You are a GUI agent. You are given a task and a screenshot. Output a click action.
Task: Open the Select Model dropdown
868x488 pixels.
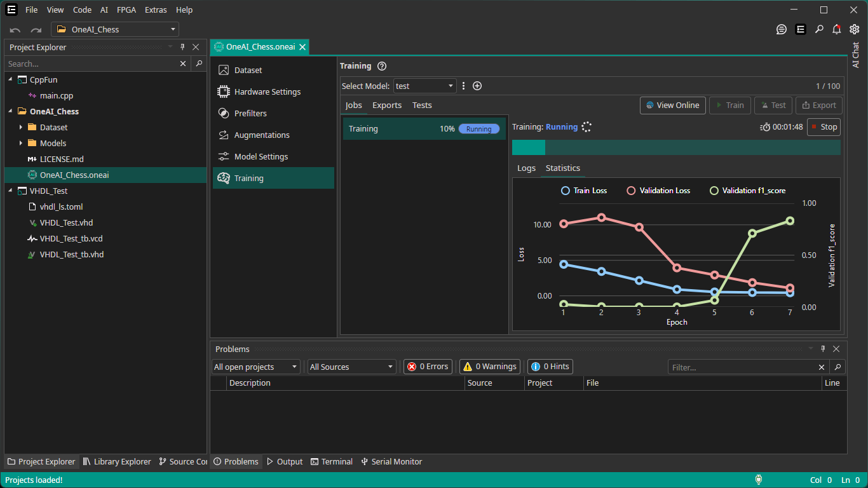pyautogui.click(x=424, y=86)
